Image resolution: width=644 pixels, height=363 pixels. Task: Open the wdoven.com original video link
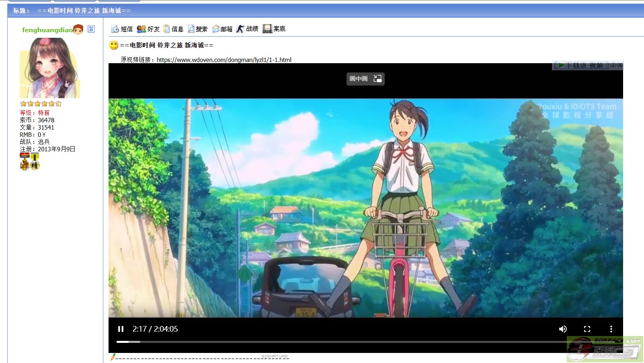tap(224, 60)
